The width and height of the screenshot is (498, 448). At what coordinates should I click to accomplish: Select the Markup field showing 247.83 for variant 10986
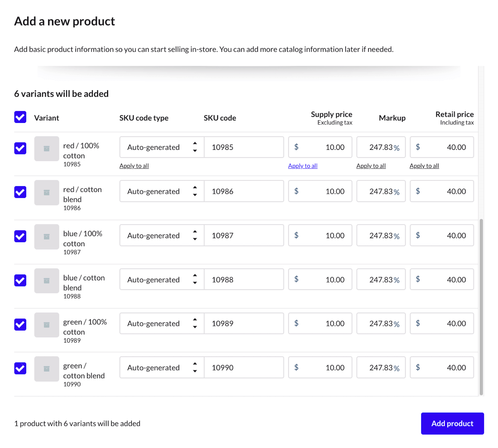point(381,191)
